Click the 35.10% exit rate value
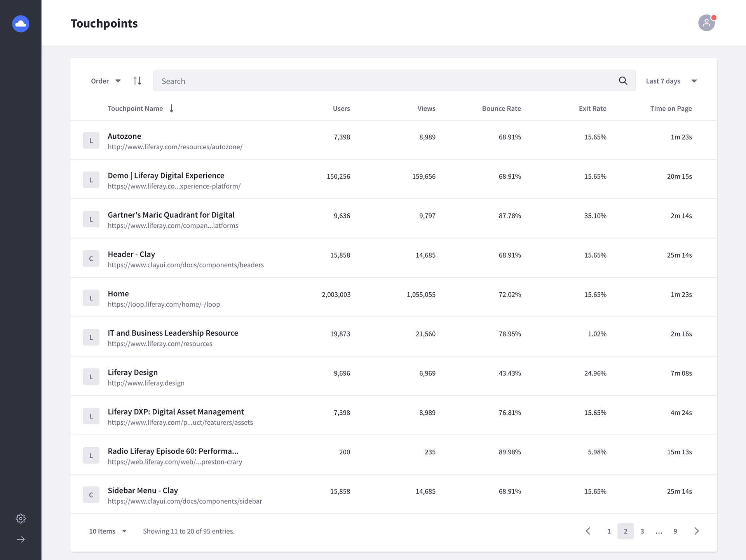 595,216
